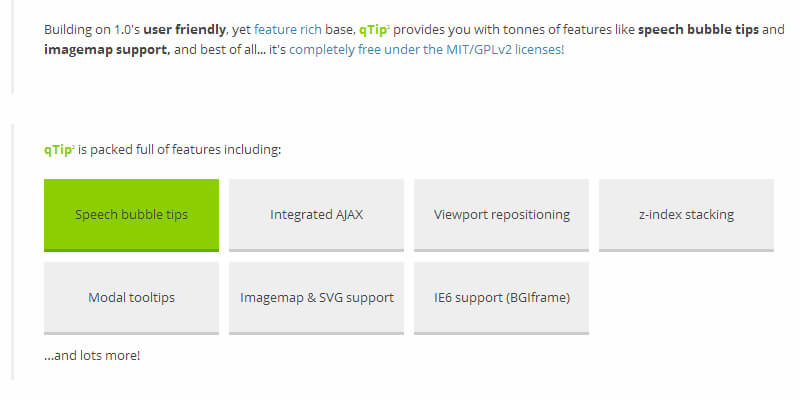
Task: Click the bold "user friendly" text
Action: tap(184, 29)
